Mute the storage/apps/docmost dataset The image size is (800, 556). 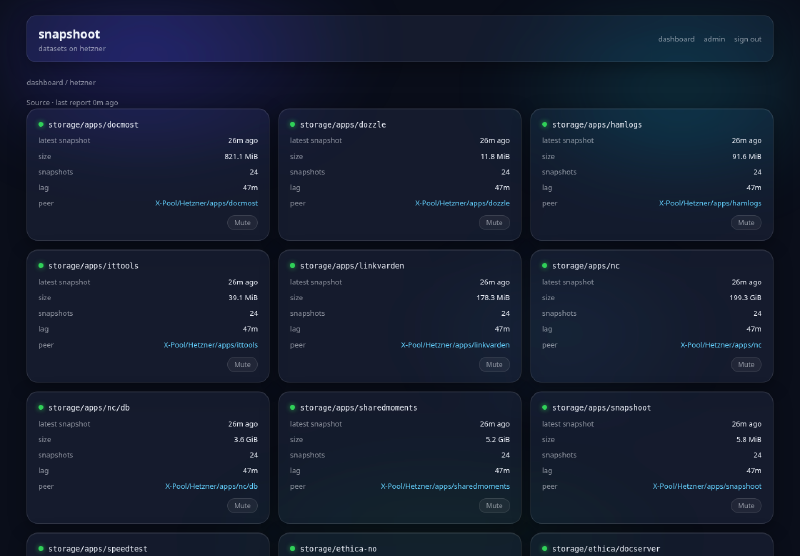pos(242,223)
